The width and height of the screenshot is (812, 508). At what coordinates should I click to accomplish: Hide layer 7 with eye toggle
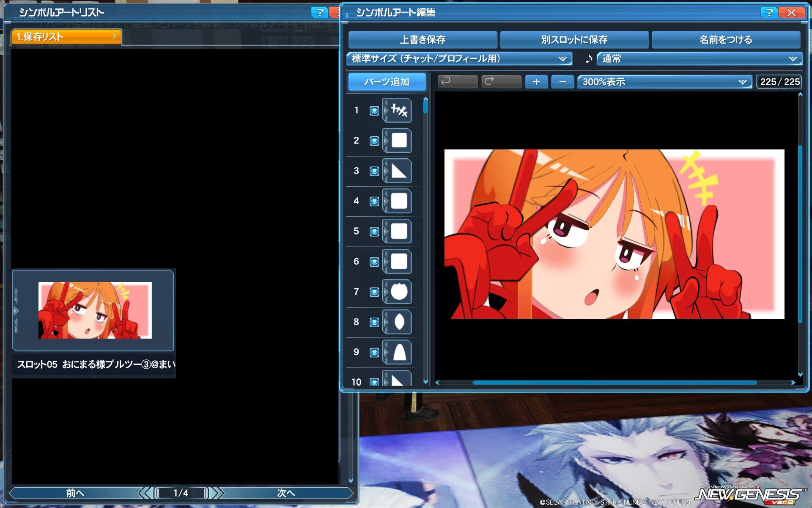(x=374, y=292)
